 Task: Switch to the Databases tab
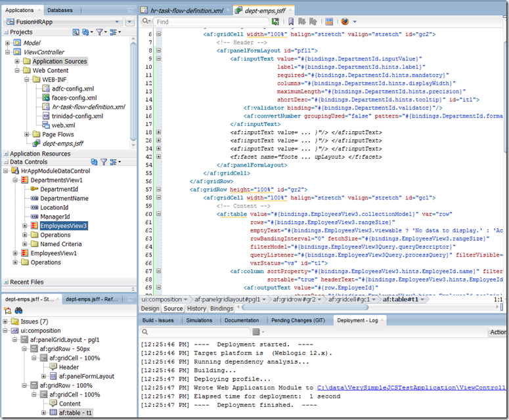[x=60, y=10]
